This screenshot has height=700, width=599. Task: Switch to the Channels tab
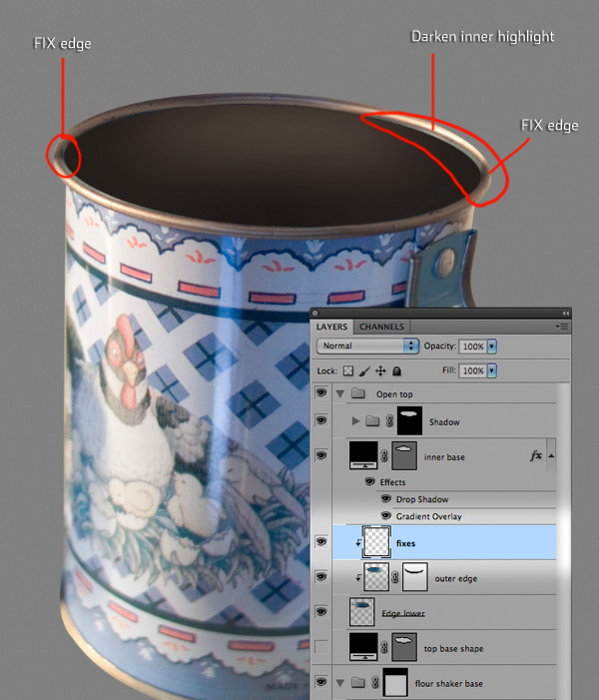click(x=381, y=327)
